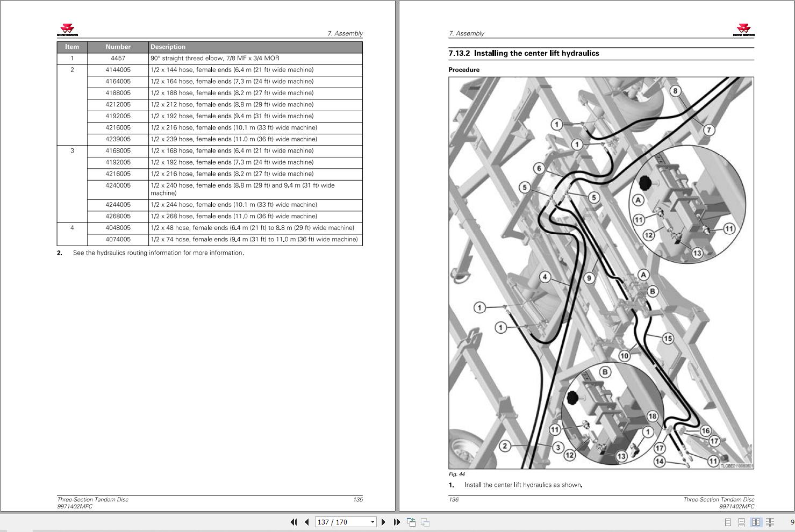795x532 pixels.
Task: Click part number 4457 in table
Action: (118, 58)
